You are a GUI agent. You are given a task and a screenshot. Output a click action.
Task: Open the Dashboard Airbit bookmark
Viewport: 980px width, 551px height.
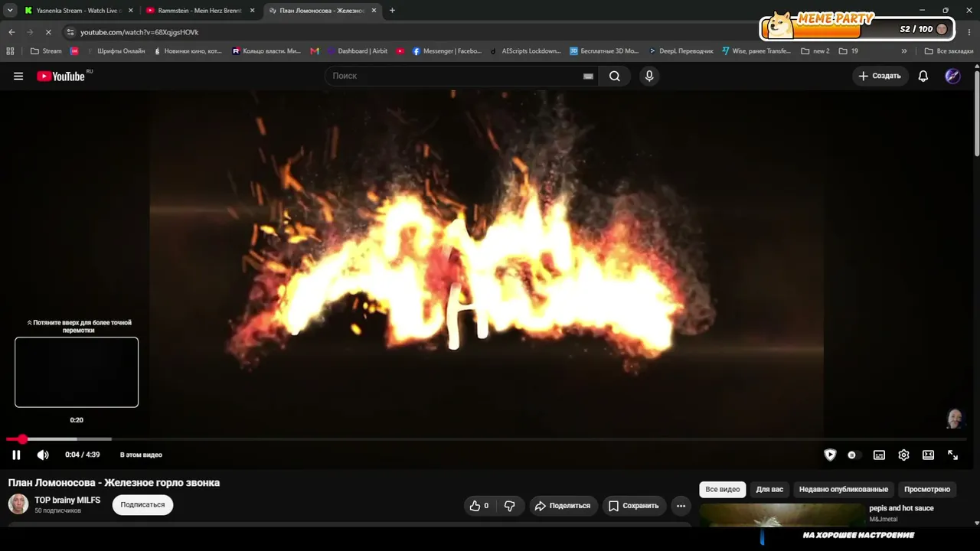[x=357, y=51]
